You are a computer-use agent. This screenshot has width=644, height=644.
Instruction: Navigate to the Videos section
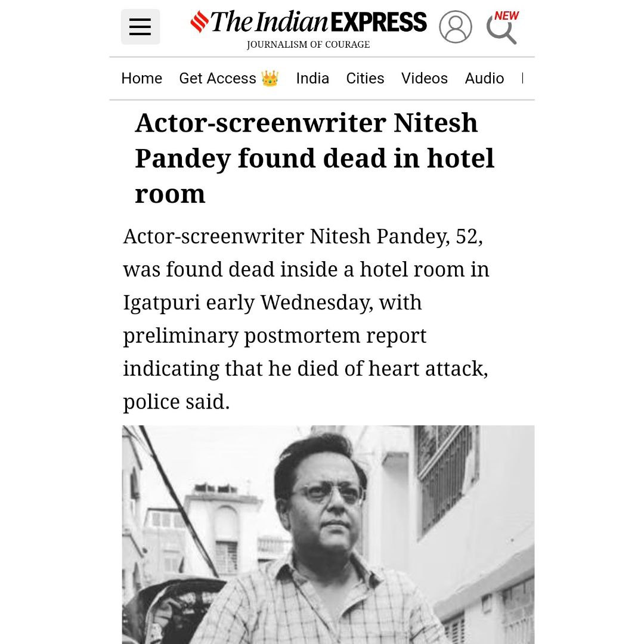point(424,79)
